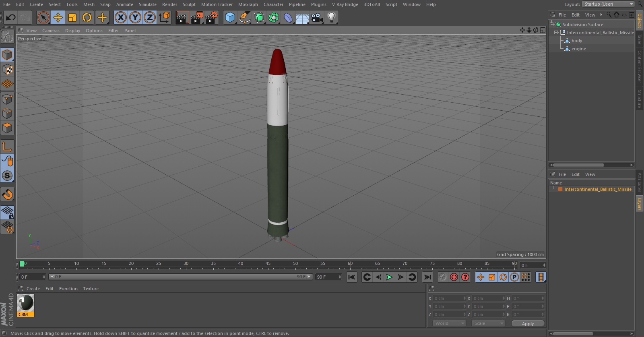Activate the Rotate tool
Image resolution: width=644 pixels, height=337 pixels.
[x=87, y=17]
